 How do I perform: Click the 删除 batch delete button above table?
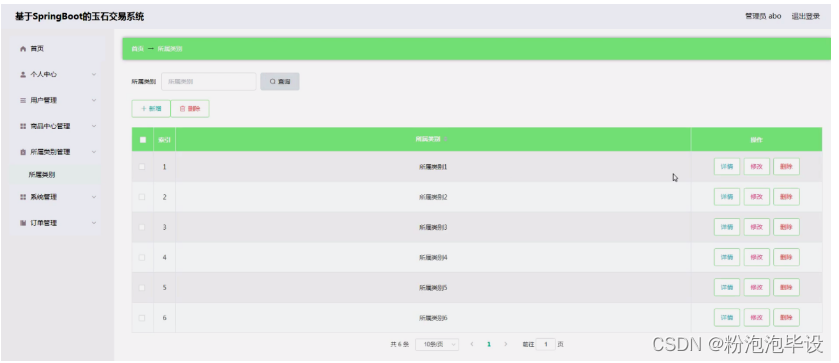point(190,108)
